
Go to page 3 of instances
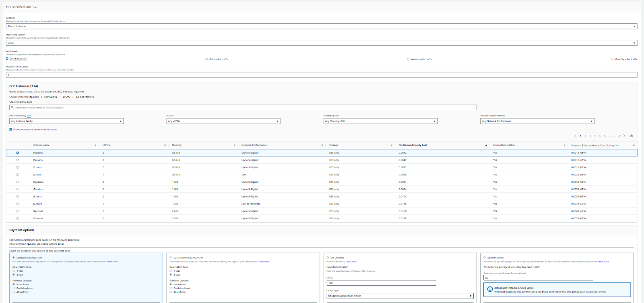[x=590, y=136]
